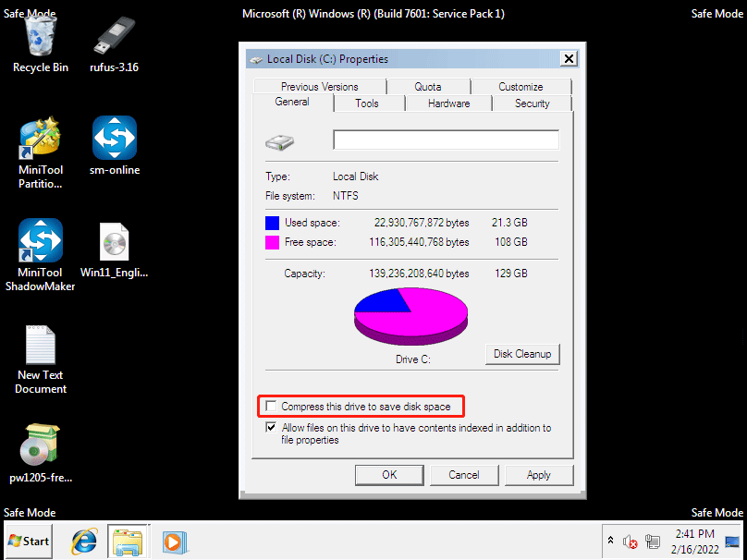Uncheck the allow files indexed option
747x560 pixels.
(x=271, y=428)
